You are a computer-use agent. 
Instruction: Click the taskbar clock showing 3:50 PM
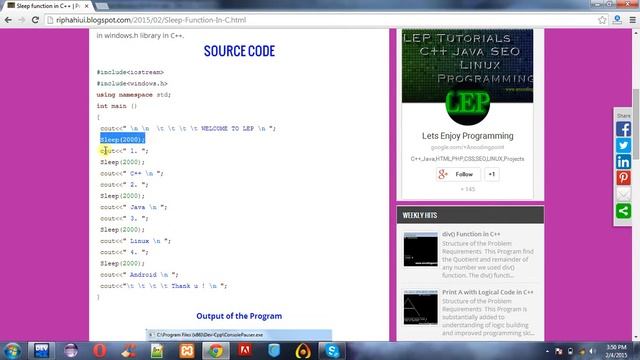(616, 351)
